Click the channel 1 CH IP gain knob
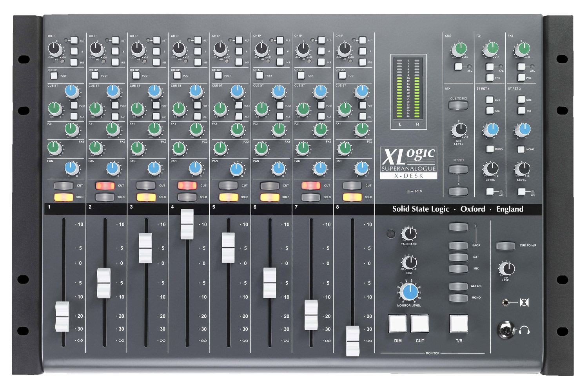This screenshot has width=588, height=389. click(55, 49)
